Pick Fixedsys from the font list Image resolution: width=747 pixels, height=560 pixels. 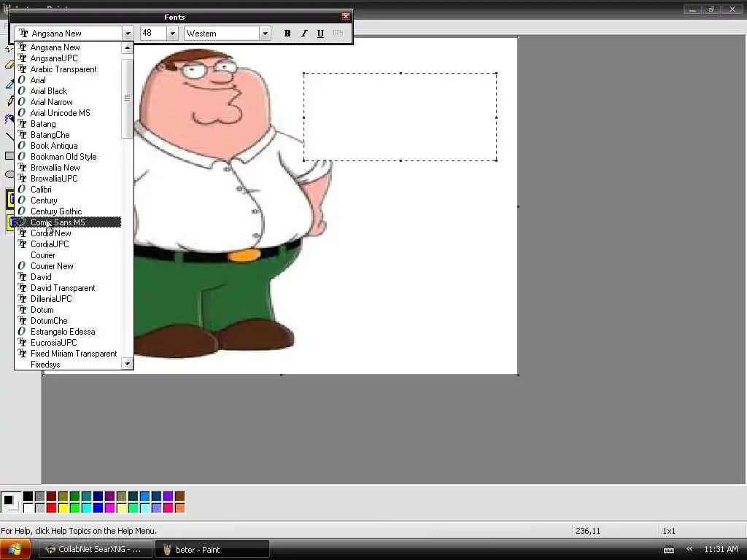pos(68,365)
